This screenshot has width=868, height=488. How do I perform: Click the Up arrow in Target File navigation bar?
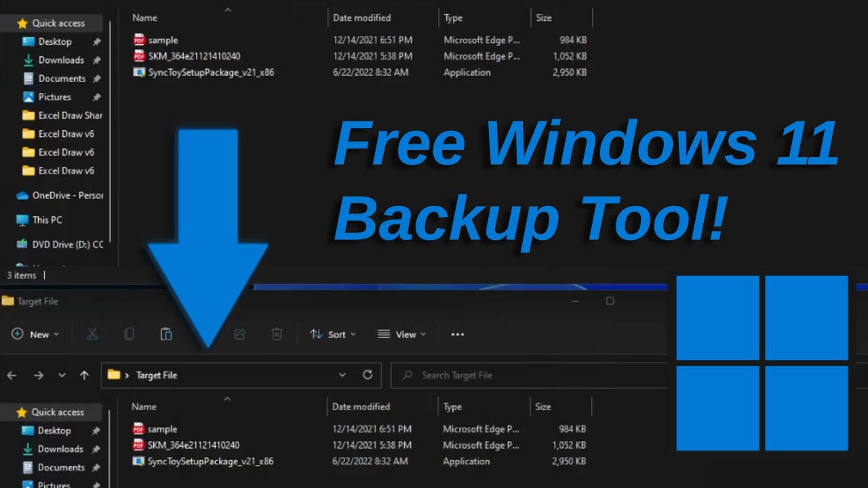click(84, 375)
